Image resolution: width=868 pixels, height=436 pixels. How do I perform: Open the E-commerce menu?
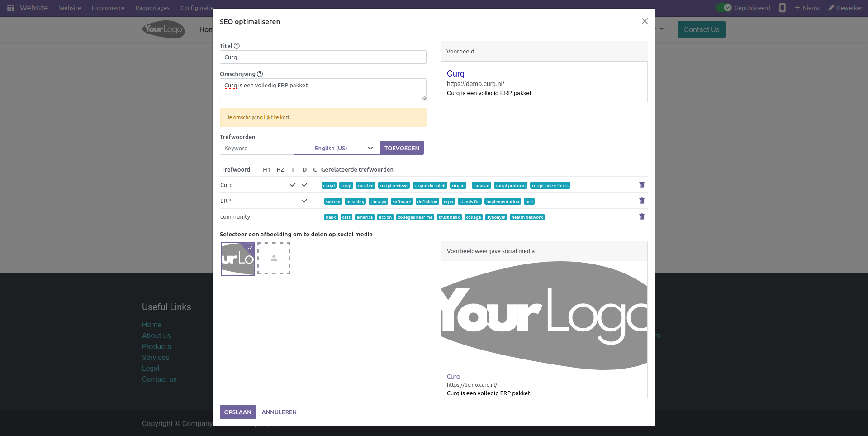[108, 8]
